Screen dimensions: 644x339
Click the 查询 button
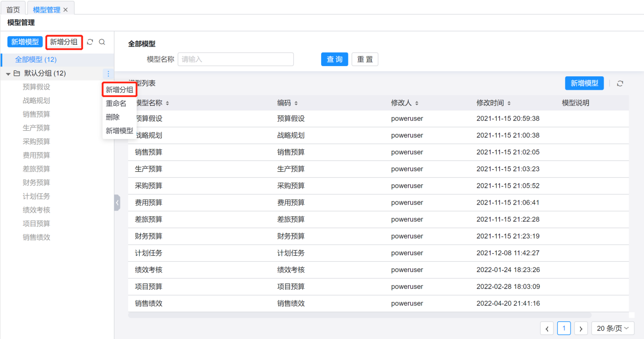[x=334, y=60]
